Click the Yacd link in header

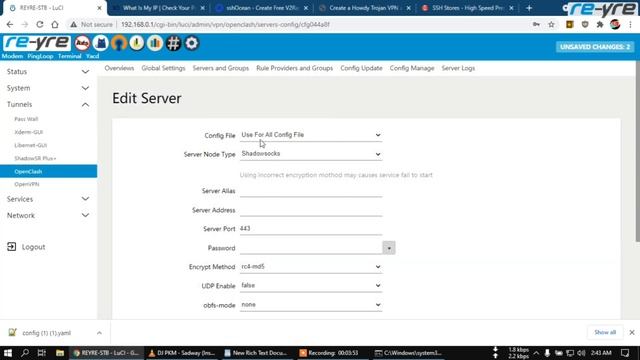(92, 56)
